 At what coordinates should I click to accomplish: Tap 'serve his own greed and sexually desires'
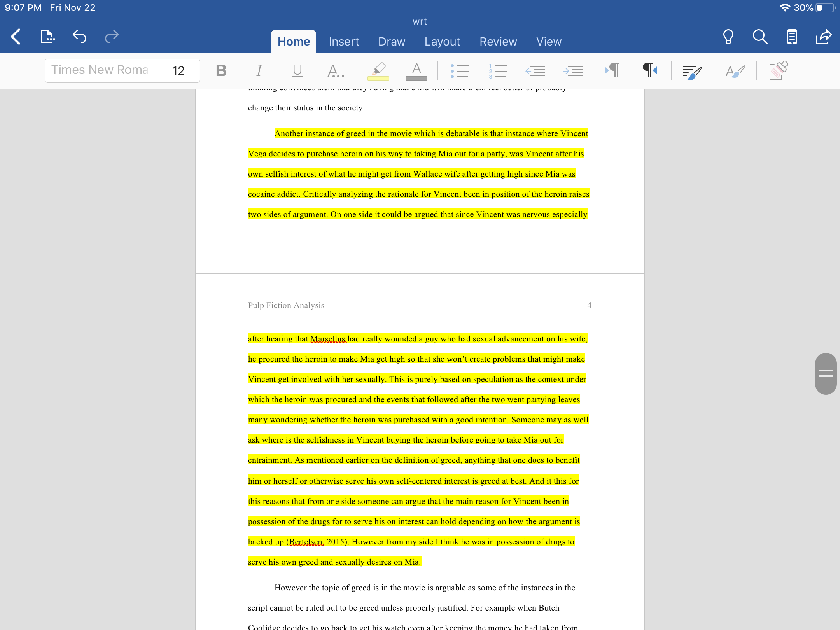(x=320, y=562)
